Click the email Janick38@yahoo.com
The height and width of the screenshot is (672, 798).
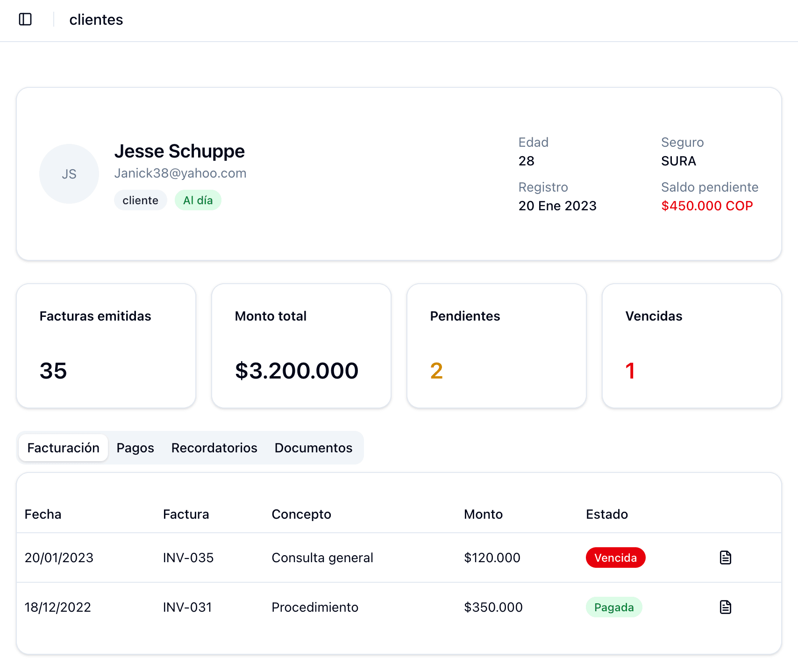point(181,173)
